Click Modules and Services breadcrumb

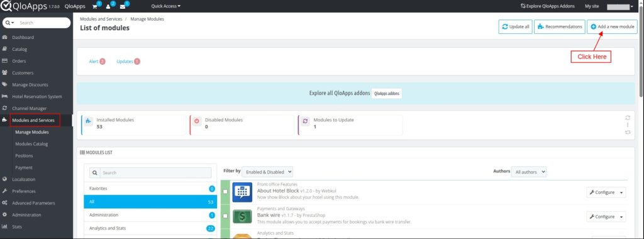coord(101,19)
